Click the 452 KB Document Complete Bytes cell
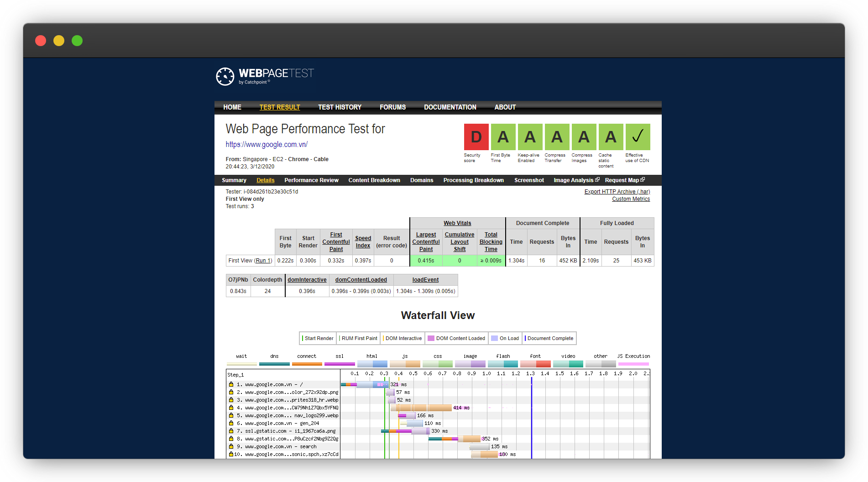 pyautogui.click(x=568, y=261)
